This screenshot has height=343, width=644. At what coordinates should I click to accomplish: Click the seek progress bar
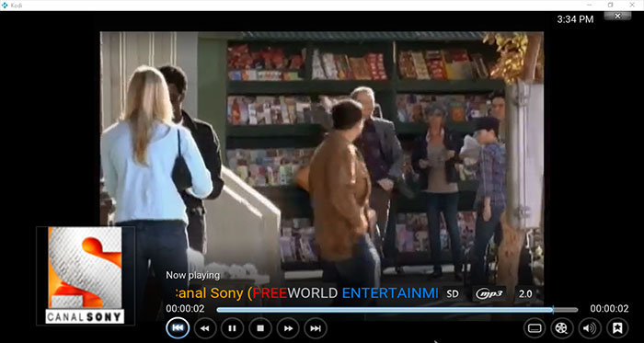(397, 310)
